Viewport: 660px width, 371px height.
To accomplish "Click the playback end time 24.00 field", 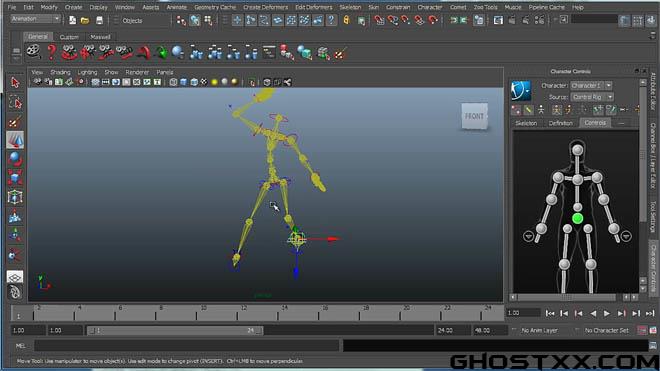I will (x=452, y=331).
